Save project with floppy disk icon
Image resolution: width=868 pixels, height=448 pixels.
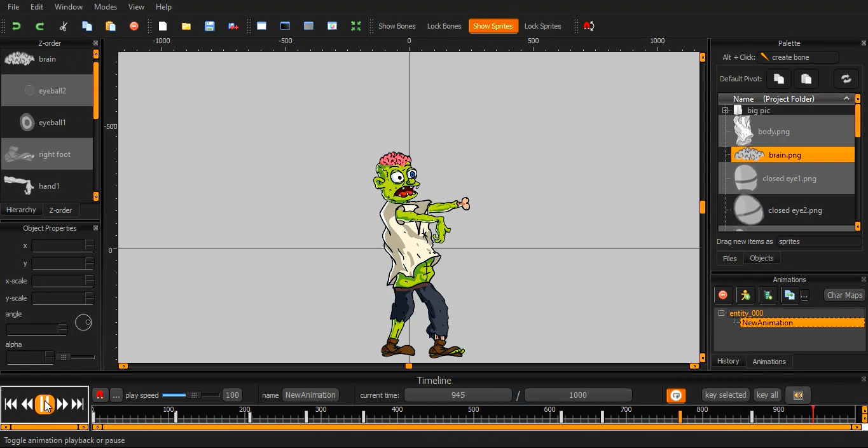pyautogui.click(x=210, y=26)
